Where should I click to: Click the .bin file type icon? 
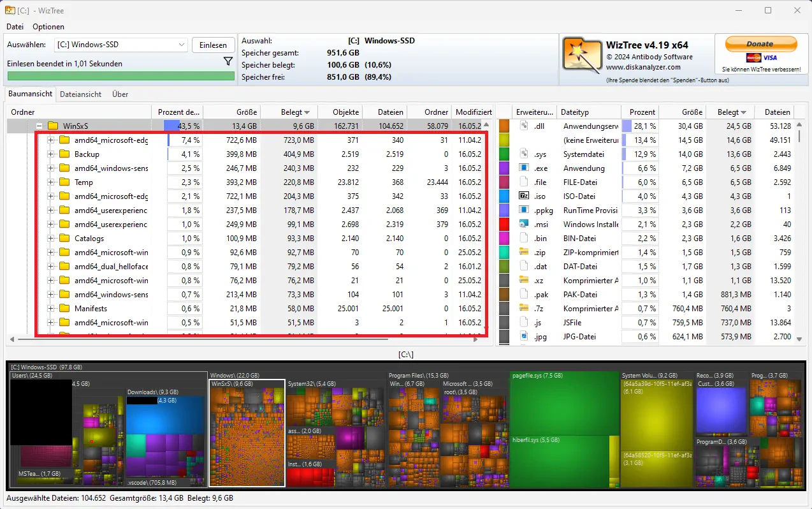pyautogui.click(x=525, y=238)
